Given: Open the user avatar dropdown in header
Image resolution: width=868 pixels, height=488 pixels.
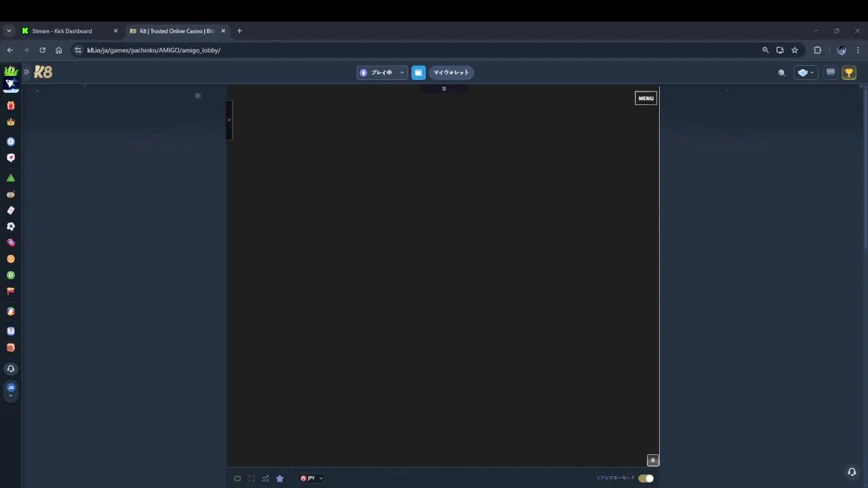Looking at the screenshot, I should [x=806, y=73].
